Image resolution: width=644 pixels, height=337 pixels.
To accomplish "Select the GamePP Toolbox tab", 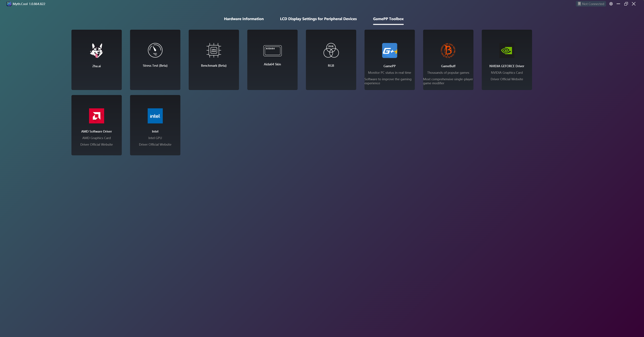I will pyautogui.click(x=388, y=19).
